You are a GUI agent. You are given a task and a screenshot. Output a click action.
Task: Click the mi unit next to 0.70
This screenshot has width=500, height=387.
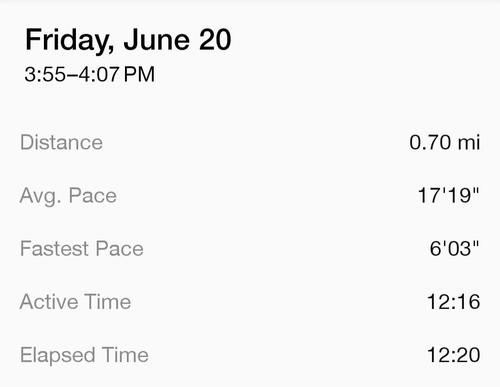pos(469,142)
